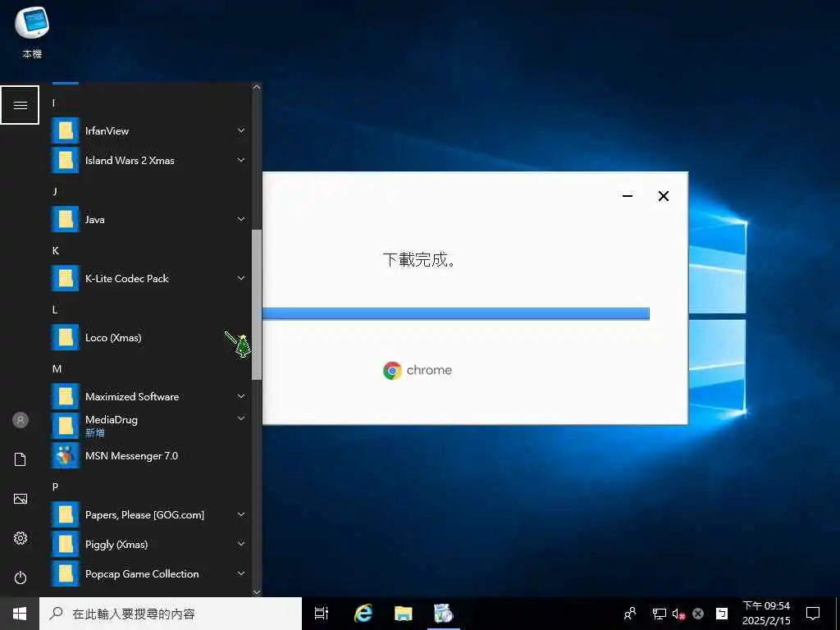Click the letter P group header
Viewport: 840px width, 630px height.
click(55, 486)
